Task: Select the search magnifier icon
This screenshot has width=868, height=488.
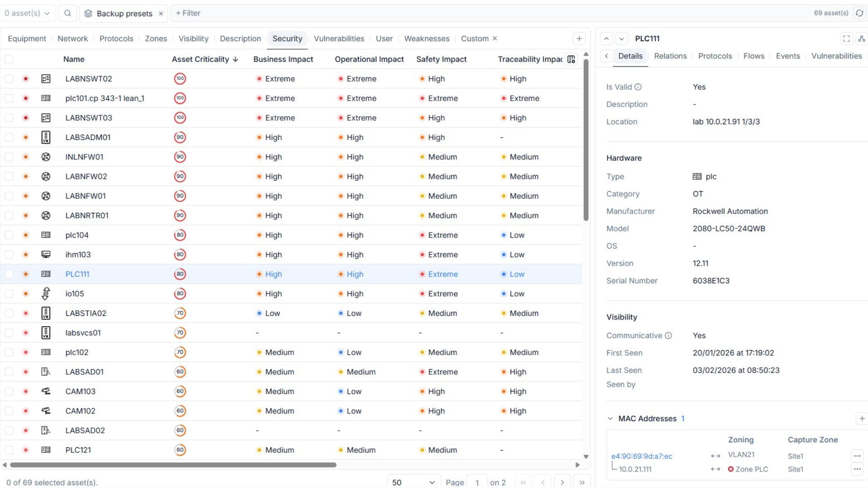Action: (67, 13)
